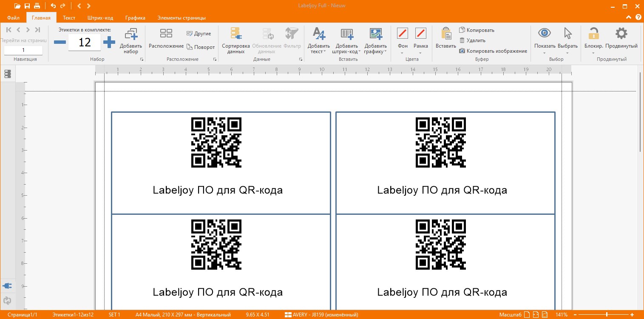This screenshot has width=644, height=319.
Task: Go forward with the title bar right chevron
Action: 88,6
